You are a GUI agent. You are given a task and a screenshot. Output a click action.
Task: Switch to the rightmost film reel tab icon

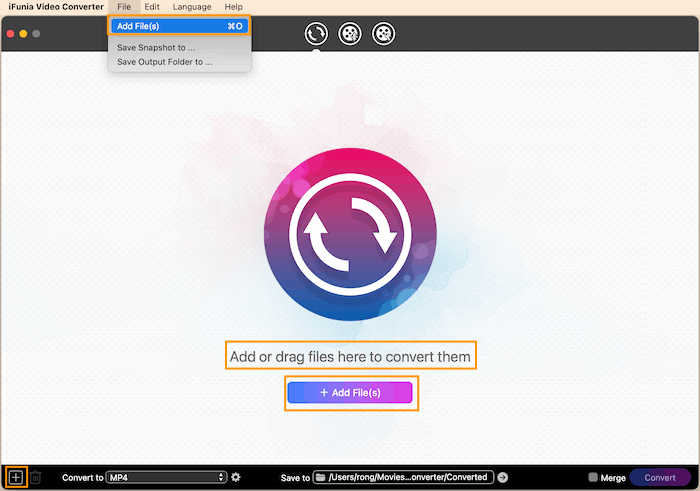pos(383,34)
